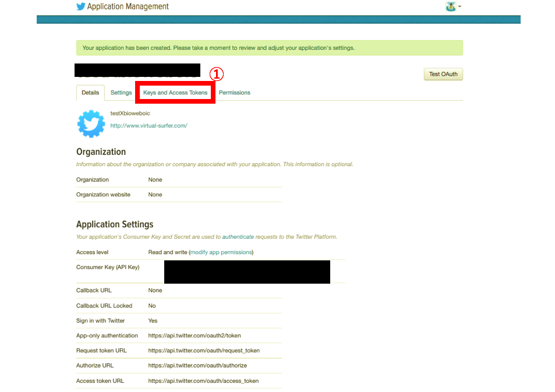
Task: Select the testXbioweboic application name text
Action: (130, 114)
